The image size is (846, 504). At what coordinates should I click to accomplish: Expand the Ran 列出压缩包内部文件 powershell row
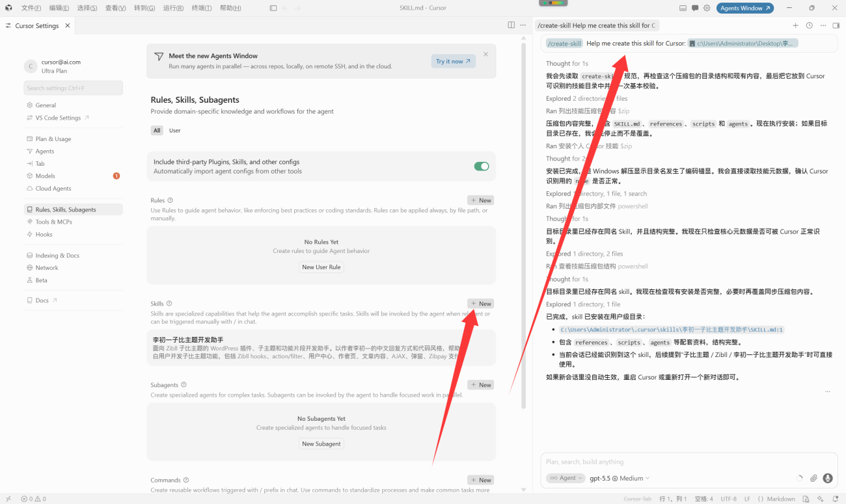[597, 206]
